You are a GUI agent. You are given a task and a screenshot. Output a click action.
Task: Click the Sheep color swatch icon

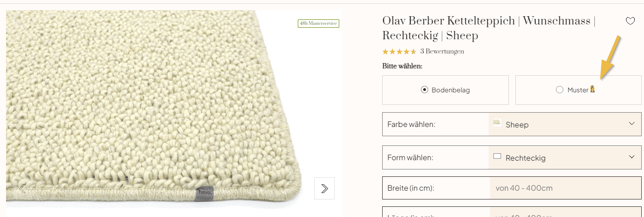(x=497, y=123)
